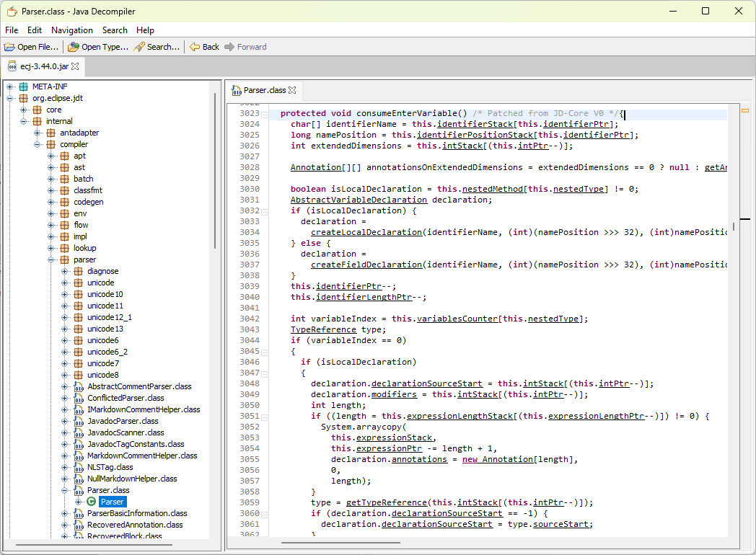The width and height of the screenshot is (756, 555).
Task: Select the green Parser class icon
Action: coord(92,502)
